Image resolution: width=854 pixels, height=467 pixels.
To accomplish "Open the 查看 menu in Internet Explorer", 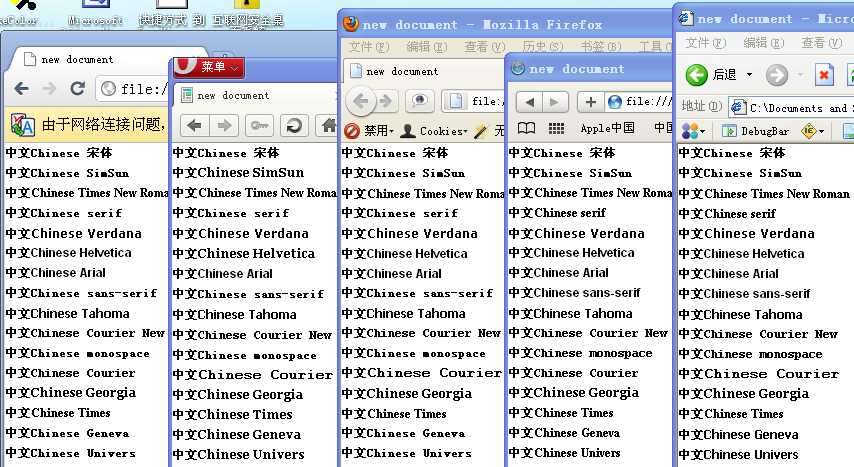I will [x=821, y=43].
